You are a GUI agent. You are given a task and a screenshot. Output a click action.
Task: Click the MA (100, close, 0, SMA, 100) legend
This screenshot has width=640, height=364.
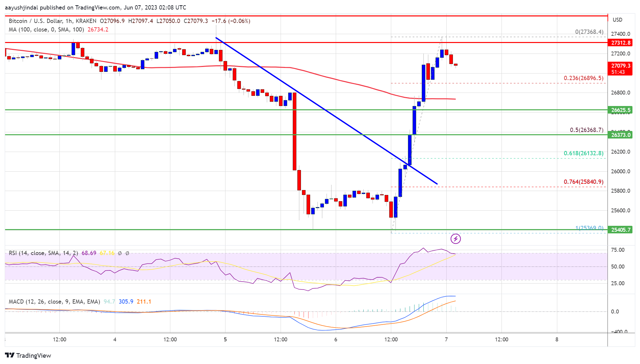[46, 30]
